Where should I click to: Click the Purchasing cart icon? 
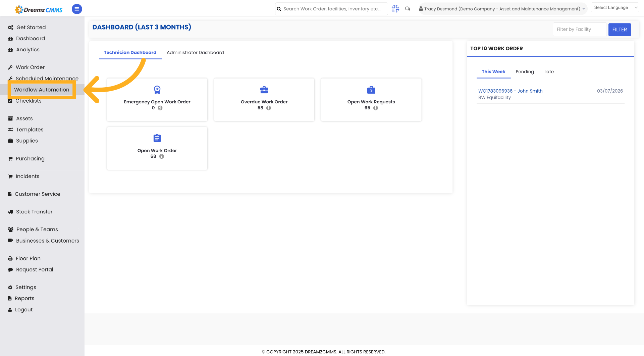point(10,159)
